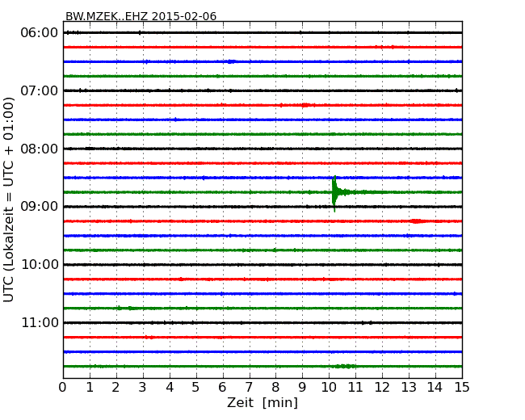Click the x-axis tick number 15
The width and height of the screenshot is (525, 420).
[462, 387]
